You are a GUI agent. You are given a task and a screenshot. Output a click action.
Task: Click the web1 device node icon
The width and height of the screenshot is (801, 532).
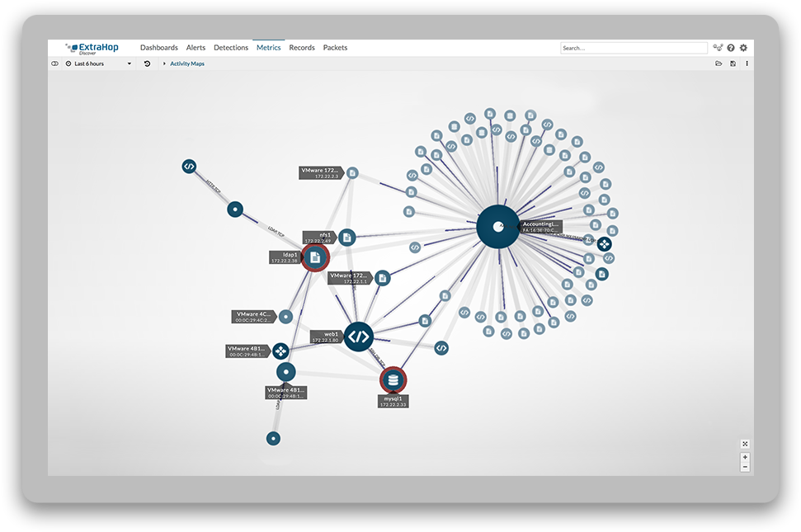pyautogui.click(x=358, y=337)
